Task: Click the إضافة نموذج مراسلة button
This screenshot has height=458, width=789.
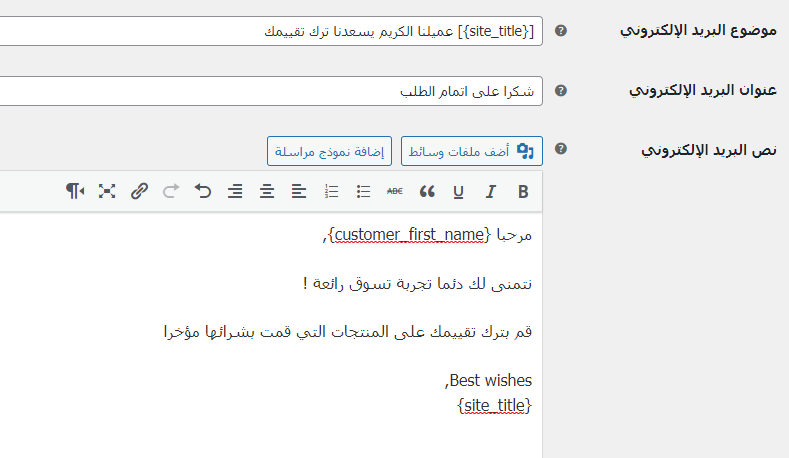Action: point(330,151)
